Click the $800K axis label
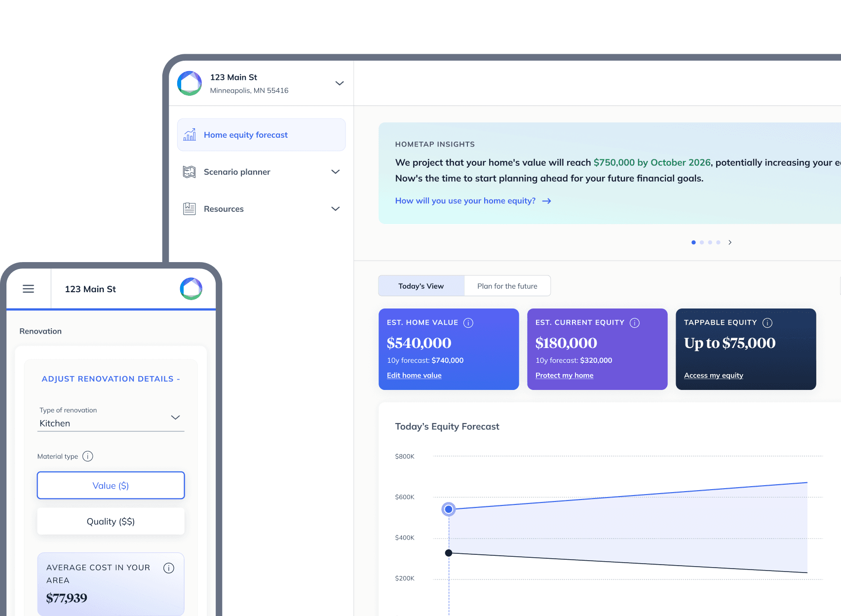This screenshot has height=616, width=841. [405, 457]
